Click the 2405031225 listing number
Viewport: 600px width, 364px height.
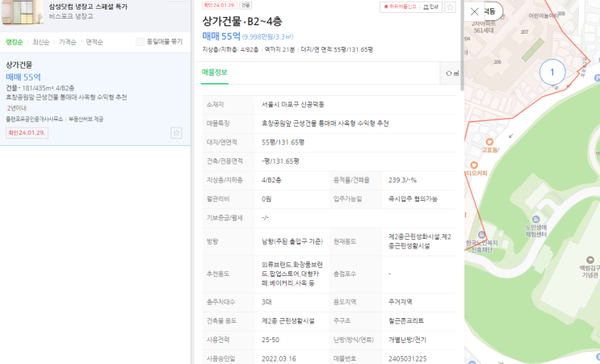pos(407,358)
